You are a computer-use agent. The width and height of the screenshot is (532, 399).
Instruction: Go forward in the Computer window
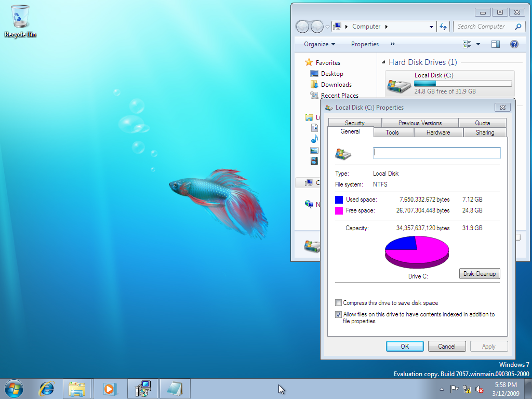click(317, 26)
